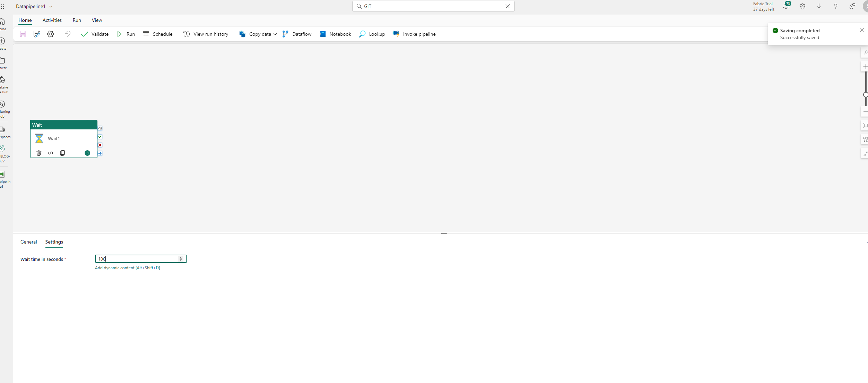Click the Undo button
The image size is (868, 383).
67,34
